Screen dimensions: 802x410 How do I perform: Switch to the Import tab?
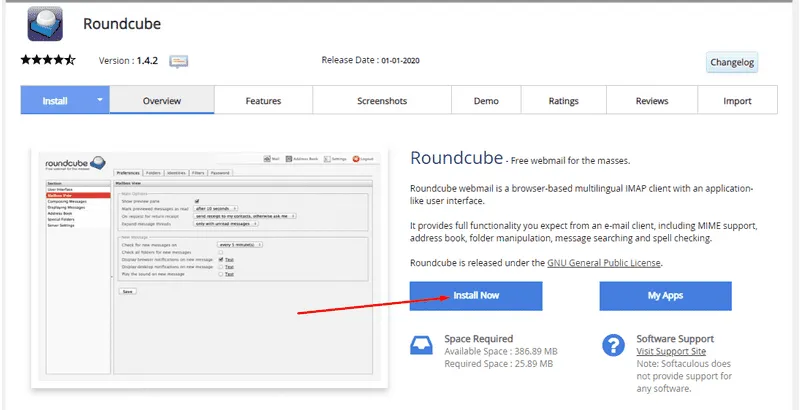[x=738, y=101]
